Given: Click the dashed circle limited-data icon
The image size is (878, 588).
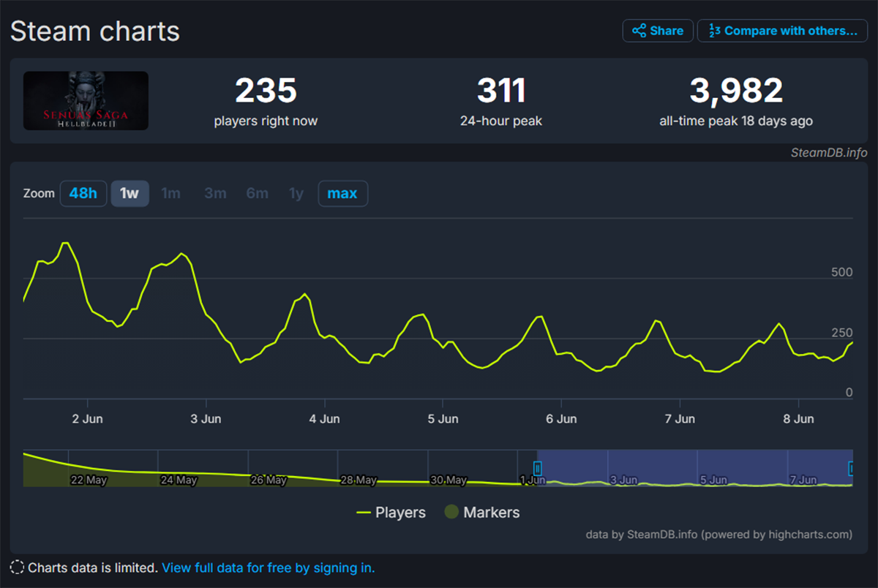Looking at the screenshot, I should pyautogui.click(x=17, y=568).
